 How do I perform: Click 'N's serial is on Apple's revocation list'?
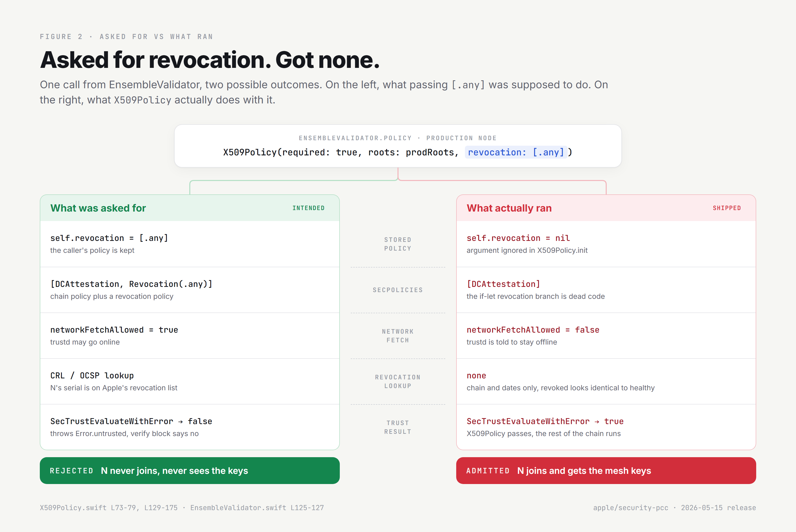pos(114,388)
